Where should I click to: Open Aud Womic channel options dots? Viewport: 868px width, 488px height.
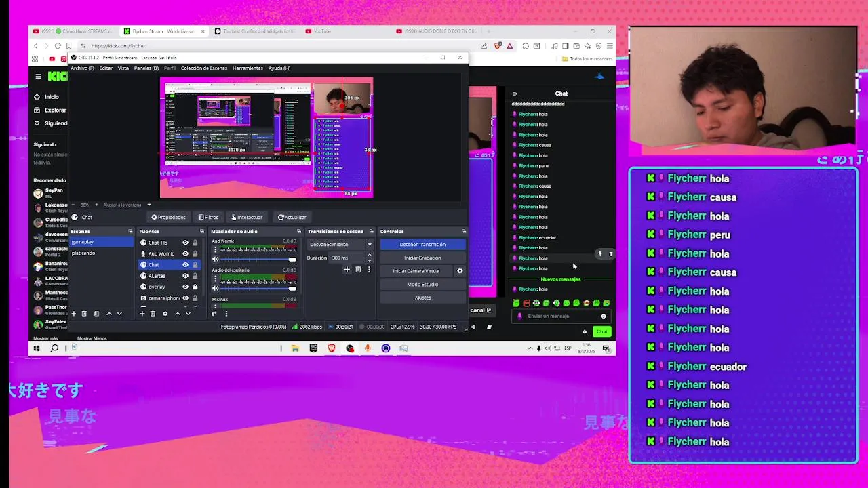pos(216,249)
